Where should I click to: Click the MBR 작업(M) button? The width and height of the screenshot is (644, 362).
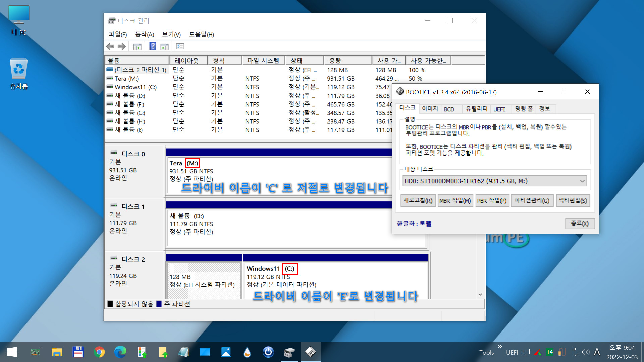click(x=455, y=200)
